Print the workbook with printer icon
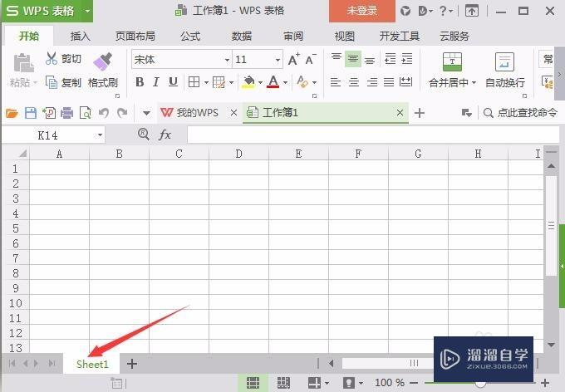The width and height of the screenshot is (565, 392). click(x=67, y=113)
